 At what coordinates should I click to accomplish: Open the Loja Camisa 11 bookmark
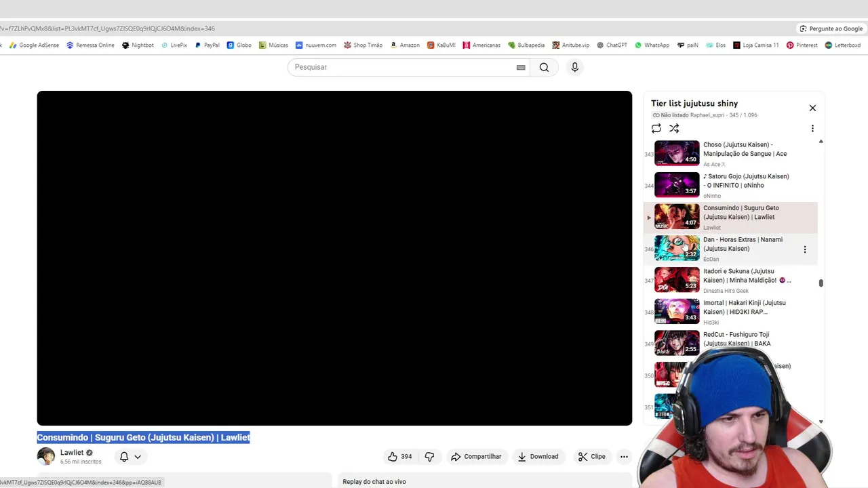[755, 45]
